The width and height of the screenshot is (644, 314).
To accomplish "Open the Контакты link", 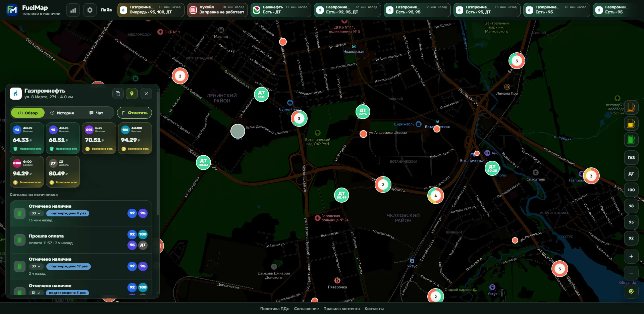I will click(374, 309).
